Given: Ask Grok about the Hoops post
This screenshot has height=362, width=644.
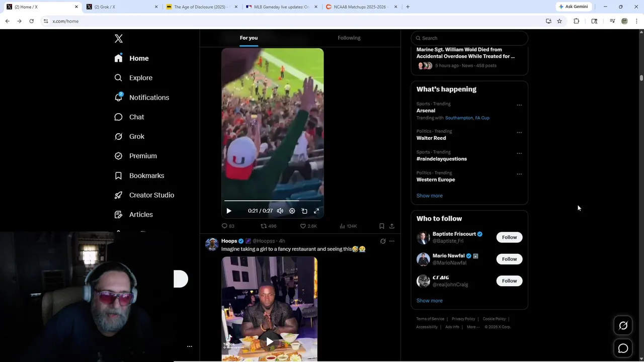Looking at the screenshot, I should coord(383,241).
